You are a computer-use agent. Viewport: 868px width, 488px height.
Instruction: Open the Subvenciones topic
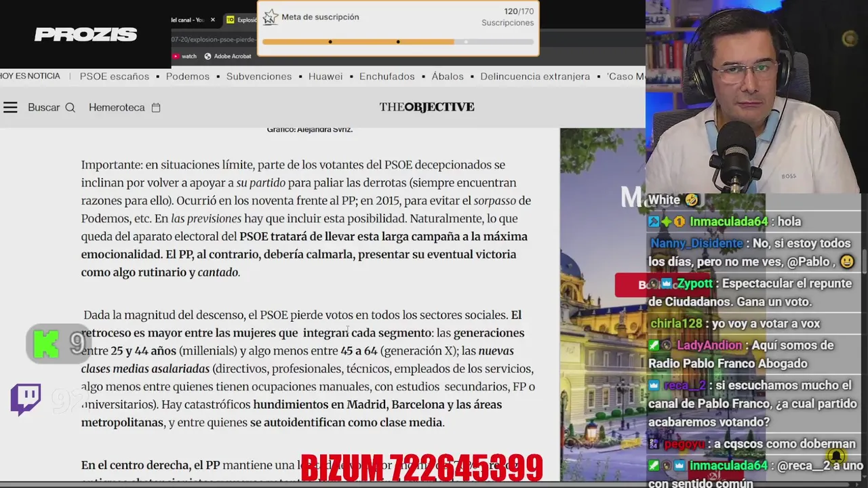259,77
